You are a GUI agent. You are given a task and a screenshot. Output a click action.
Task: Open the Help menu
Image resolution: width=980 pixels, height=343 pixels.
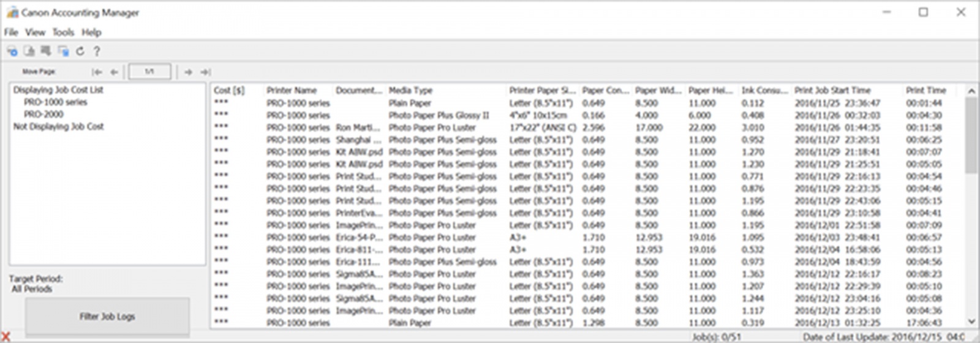(x=91, y=32)
